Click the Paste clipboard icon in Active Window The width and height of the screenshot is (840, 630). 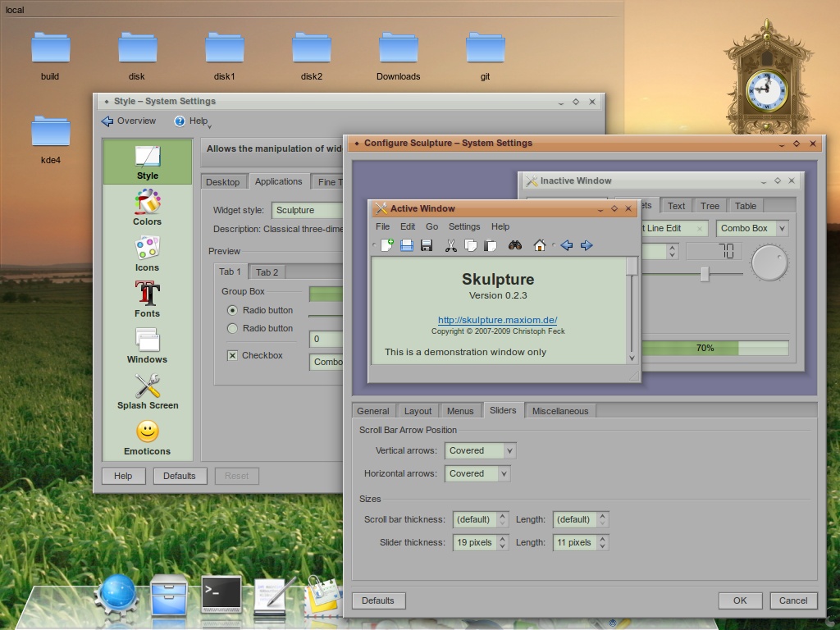[491, 245]
